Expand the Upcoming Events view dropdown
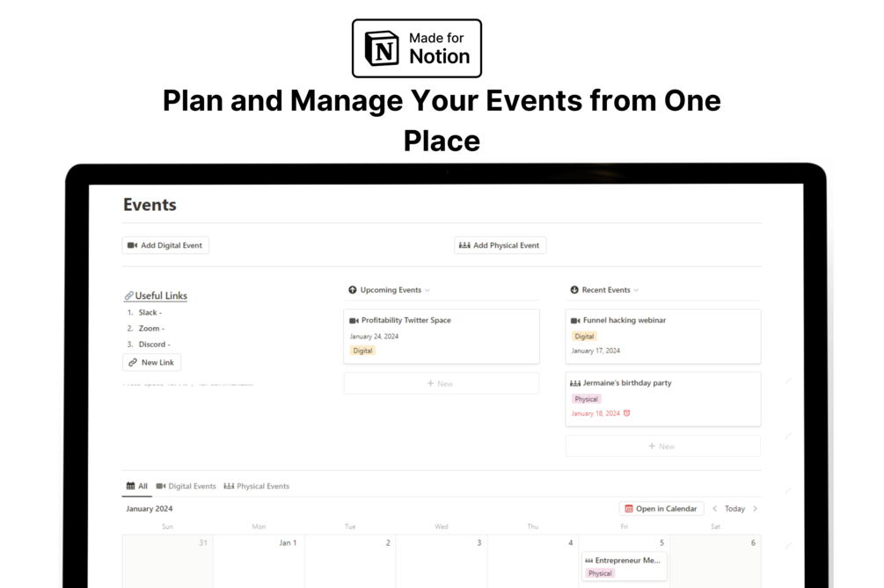Screen dimensions: 884x588 pos(427,290)
